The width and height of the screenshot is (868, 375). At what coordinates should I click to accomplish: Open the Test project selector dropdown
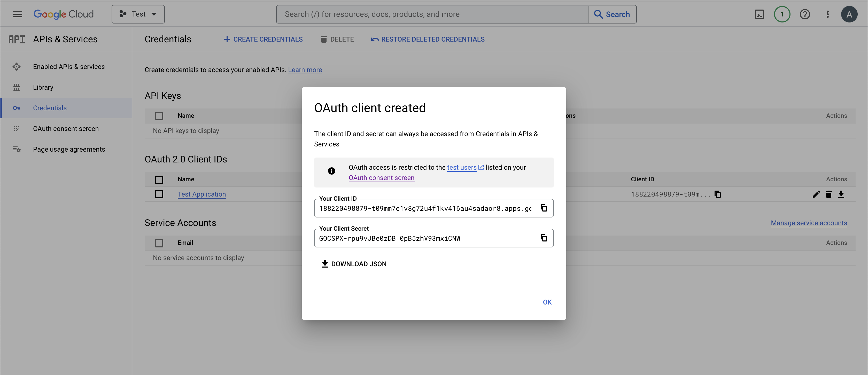[138, 14]
